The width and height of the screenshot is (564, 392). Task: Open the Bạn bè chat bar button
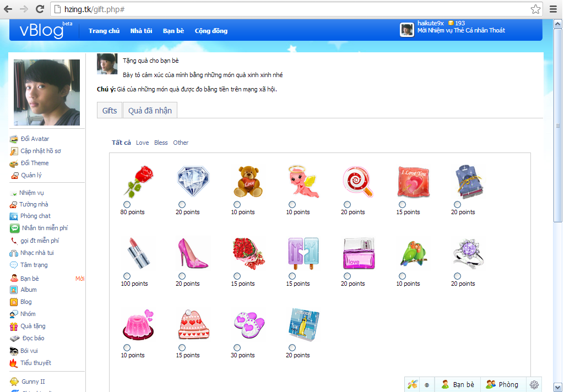[458, 384]
